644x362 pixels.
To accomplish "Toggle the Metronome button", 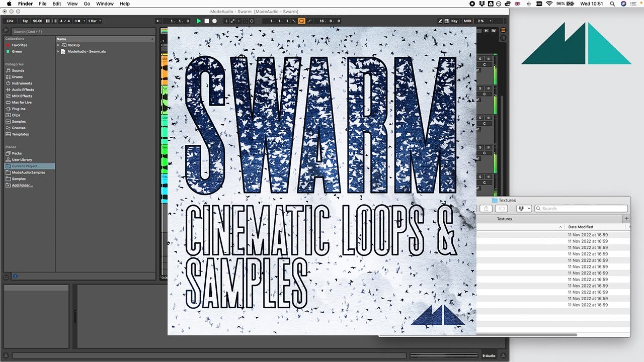I will pos(77,21).
